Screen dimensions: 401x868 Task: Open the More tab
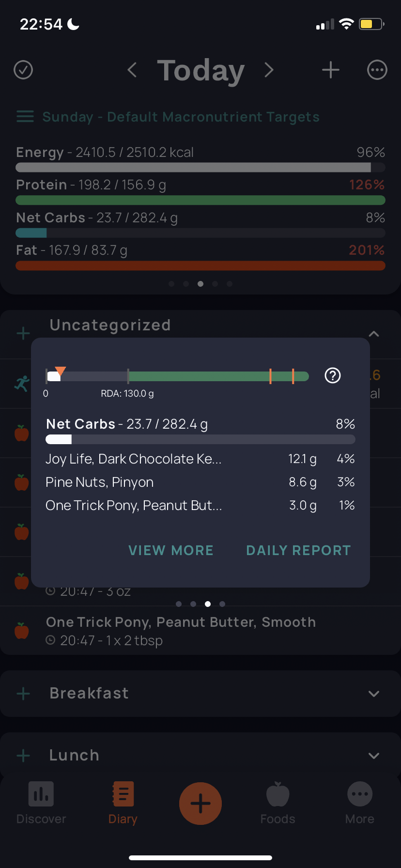[x=360, y=804]
